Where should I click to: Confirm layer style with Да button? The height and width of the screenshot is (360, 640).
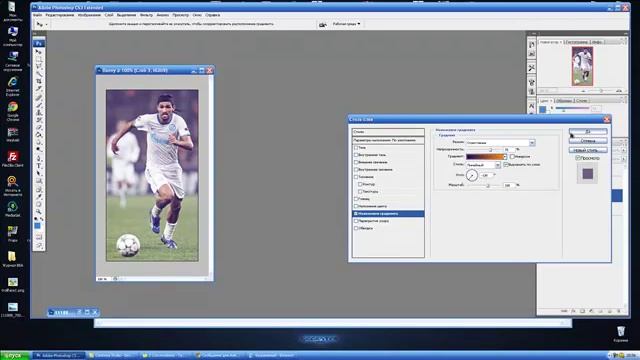(588, 132)
